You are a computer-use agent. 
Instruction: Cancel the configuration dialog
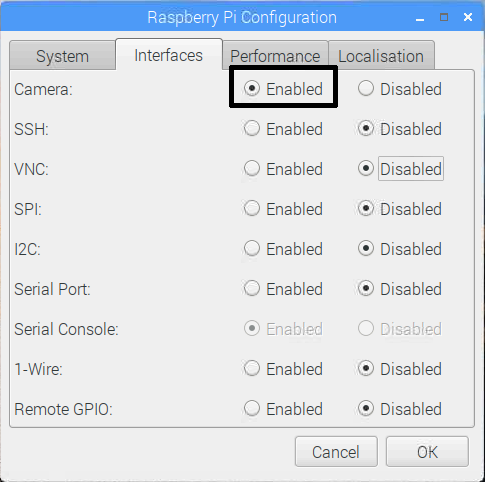336,452
